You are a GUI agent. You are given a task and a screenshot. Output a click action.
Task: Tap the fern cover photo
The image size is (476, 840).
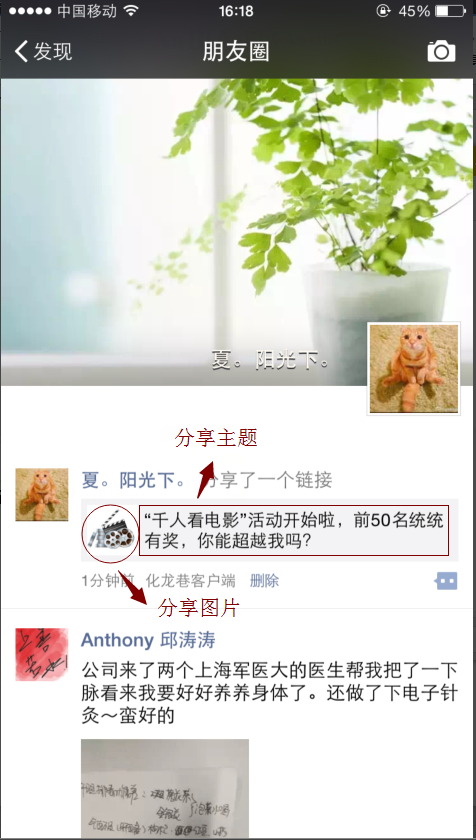coord(237,232)
